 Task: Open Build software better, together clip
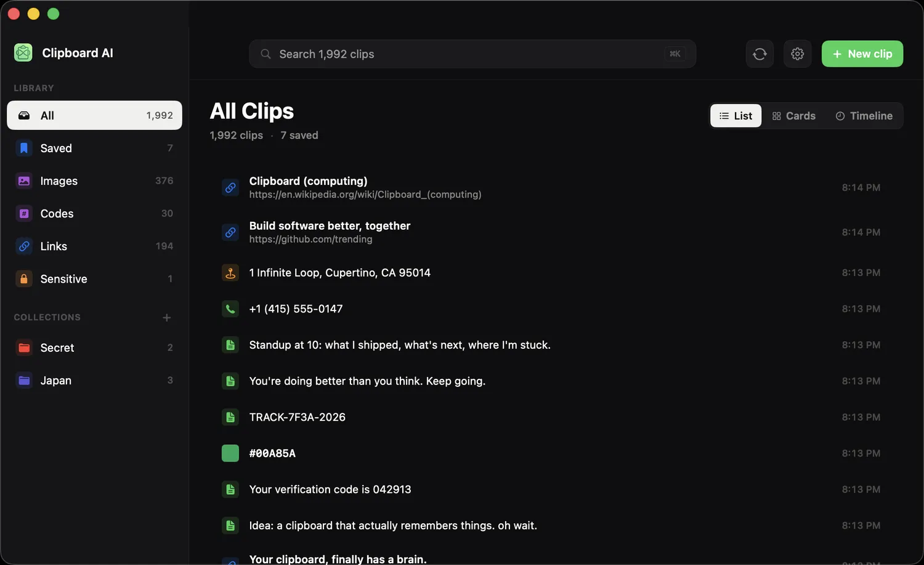[x=330, y=226]
